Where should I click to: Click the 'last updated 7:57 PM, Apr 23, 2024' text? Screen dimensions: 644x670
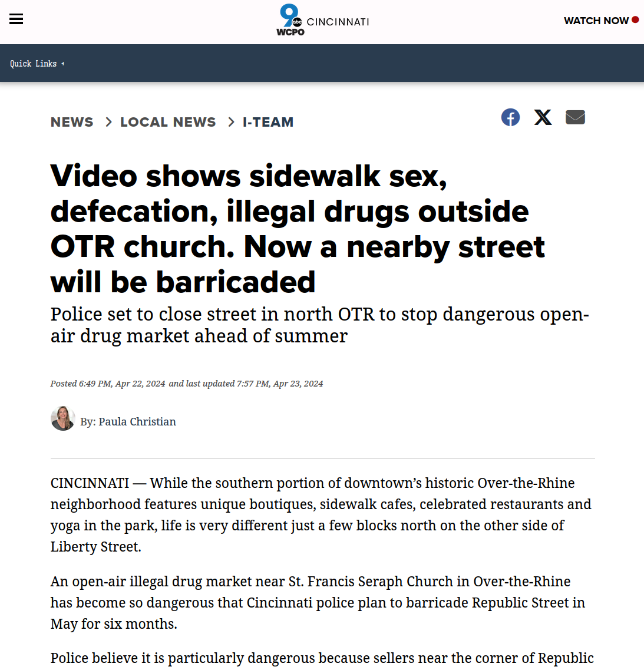253,384
